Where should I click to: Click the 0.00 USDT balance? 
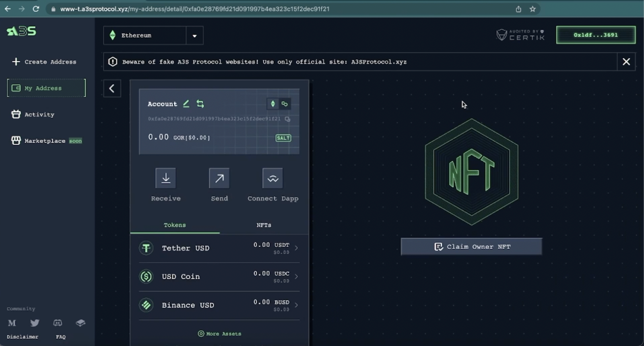point(271,245)
